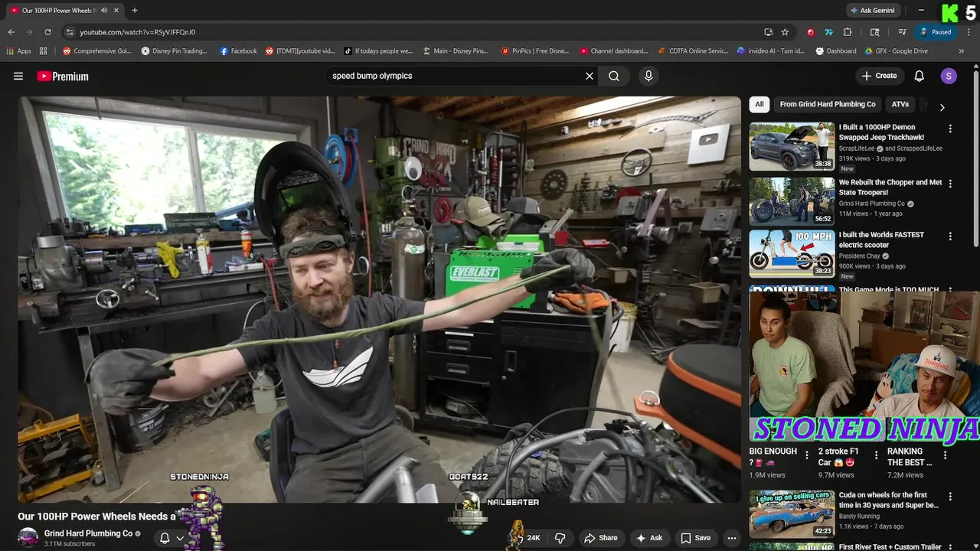View site information icon in address bar
Image resolution: width=980 pixels, height=551 pixels.
pos(70,32)
